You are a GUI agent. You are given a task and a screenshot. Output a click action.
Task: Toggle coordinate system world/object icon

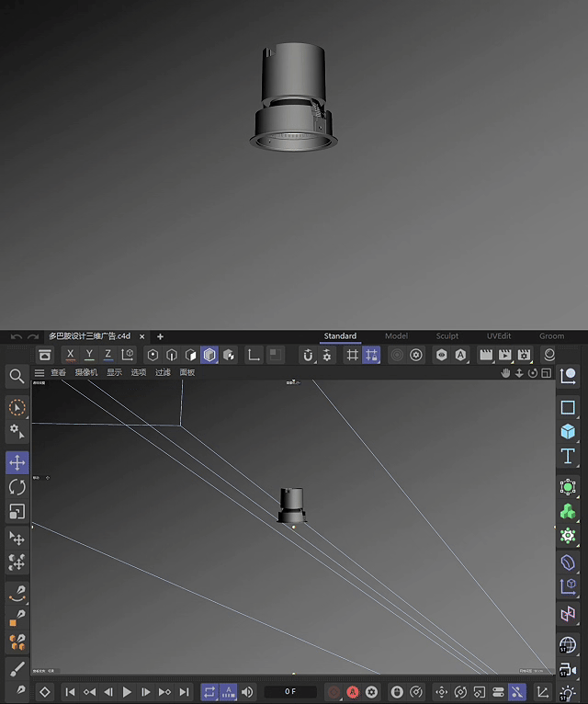[x=128, y=355]
